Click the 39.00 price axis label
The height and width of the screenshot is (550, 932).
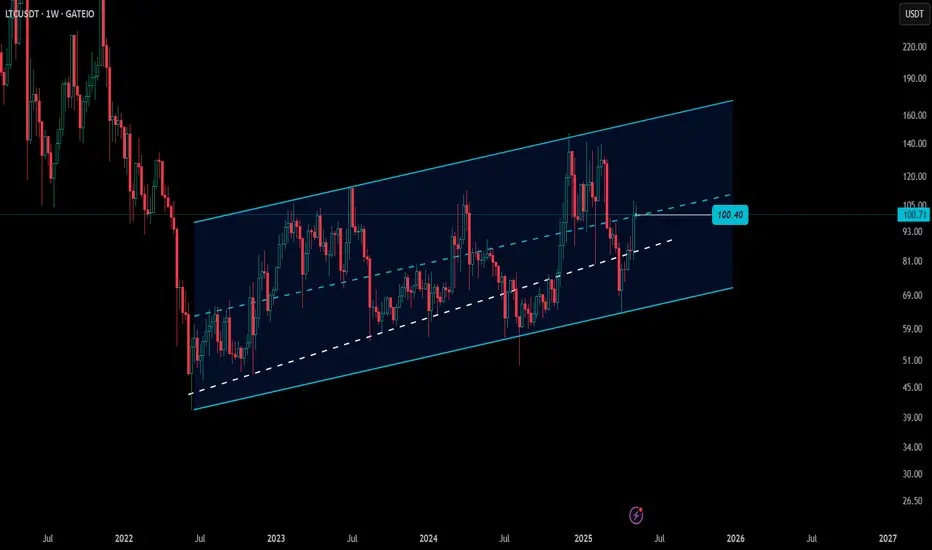point(914,418)
